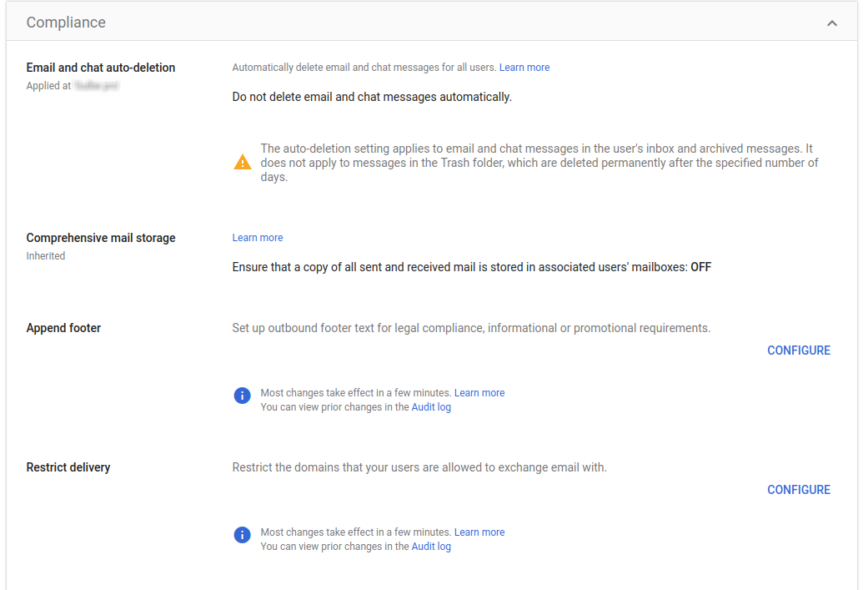Open Learn more for email and chat auto-deletion
868x590 pixels.
click(x=524, y=67)
